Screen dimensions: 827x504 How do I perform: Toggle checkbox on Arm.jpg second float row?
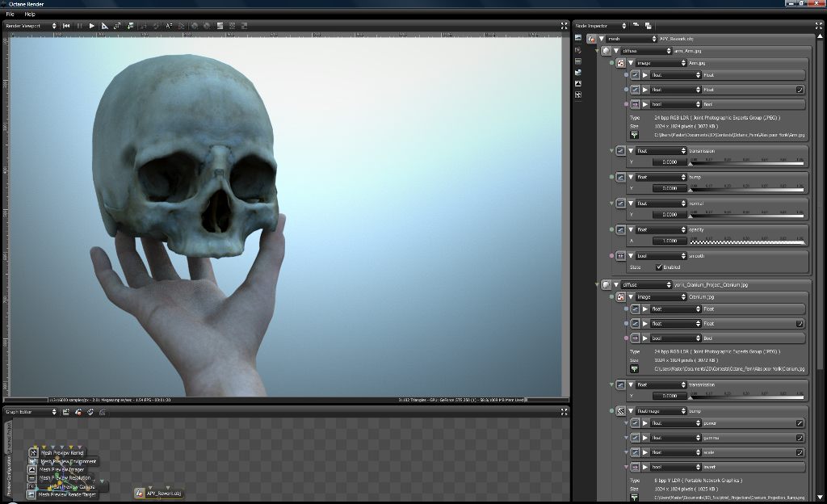pyautogui.click(x=800, y=90)
